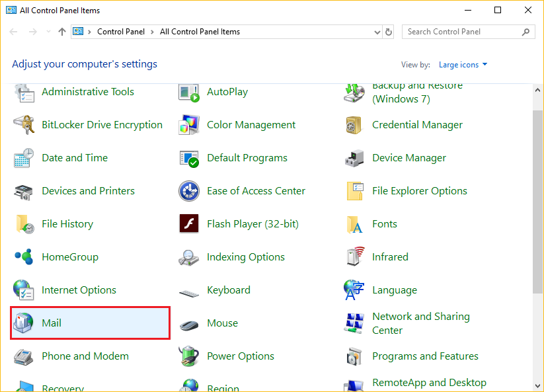Click the Back navigation arrow
The height and width of the screenshot is (392, 544).
point(13,32)
